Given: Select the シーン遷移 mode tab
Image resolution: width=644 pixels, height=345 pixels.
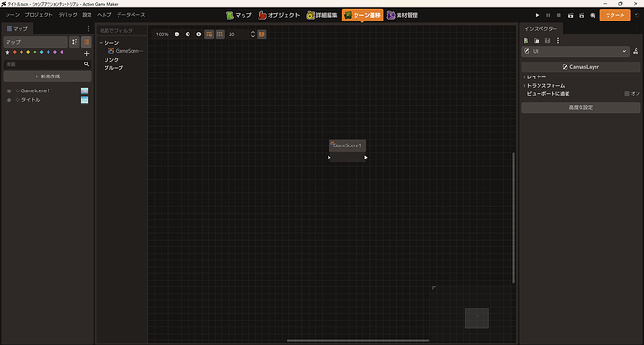Looking at the screenshot, I should [x=362, y=15].
